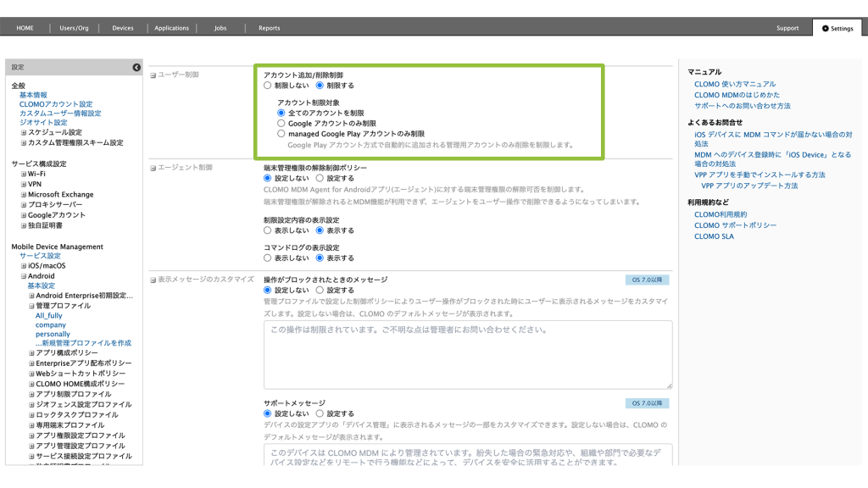Image resolution: width=868 pixels, height=488 pixels.
Task: Expand the Wi-Fi tree node icon
Action: [24, 174]
